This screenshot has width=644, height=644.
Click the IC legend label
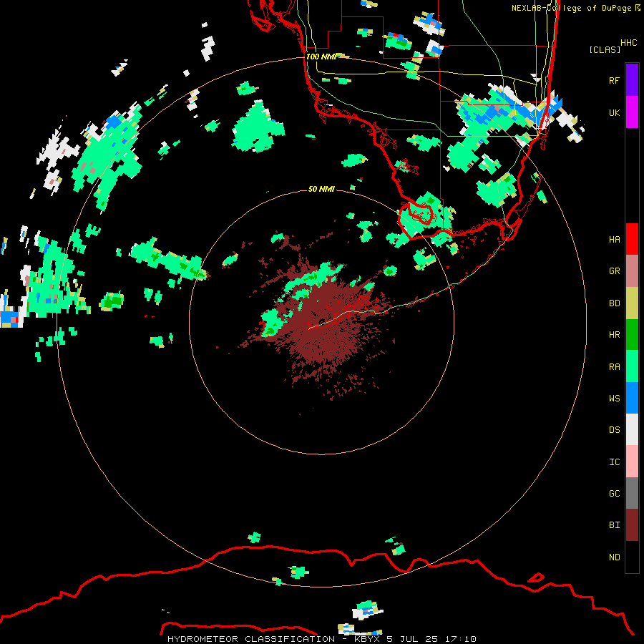(614, 462)
